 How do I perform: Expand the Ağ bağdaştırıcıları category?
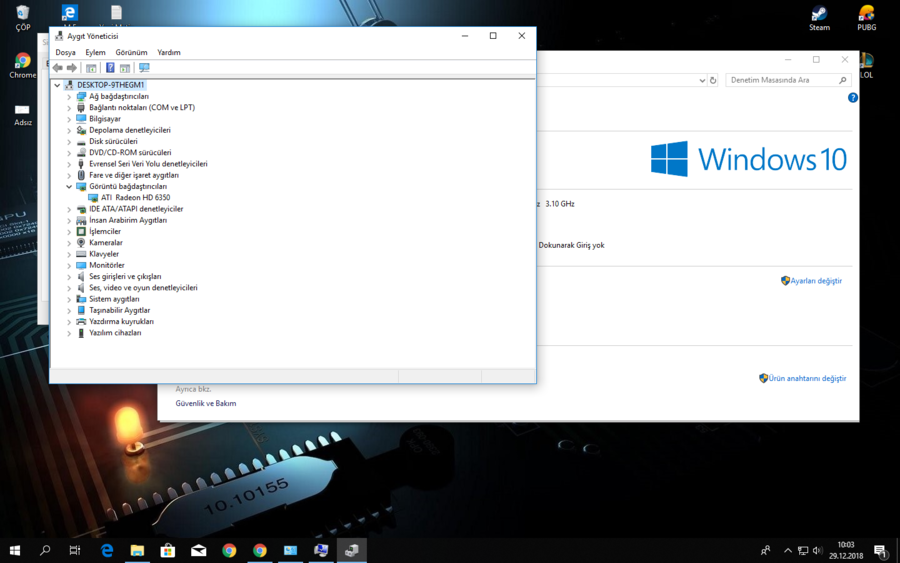69,97
